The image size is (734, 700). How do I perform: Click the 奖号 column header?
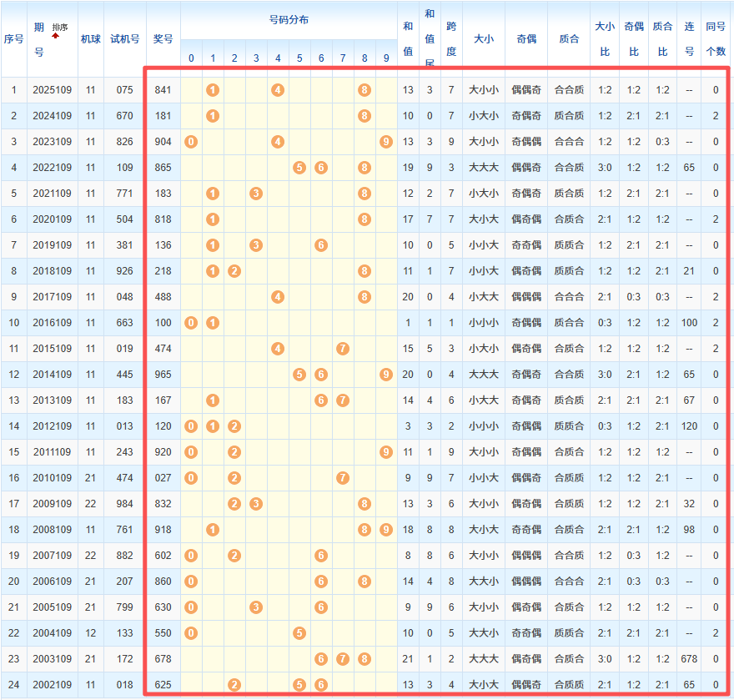click(163, 38)
